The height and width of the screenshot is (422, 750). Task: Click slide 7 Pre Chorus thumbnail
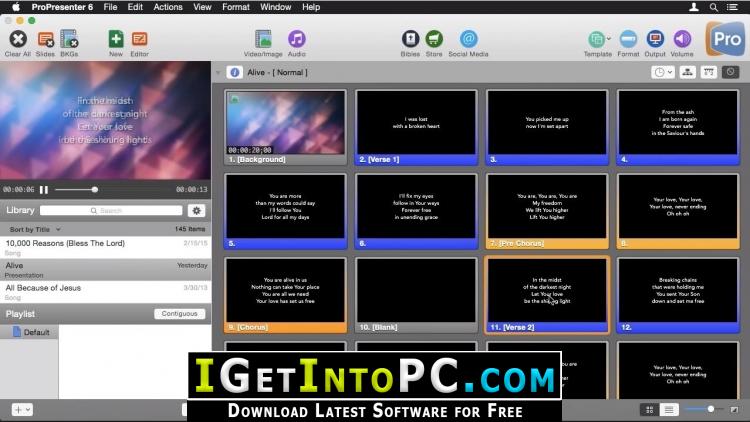[x=547, y=211]
